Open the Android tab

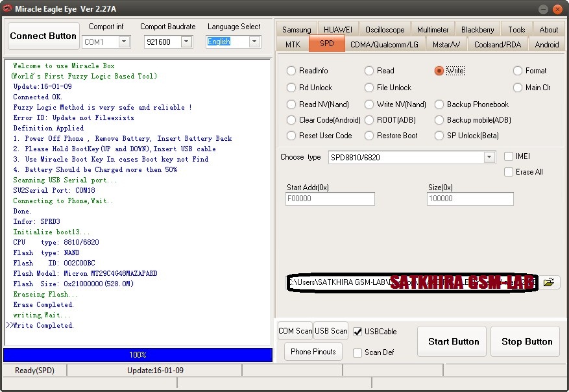[x=546, y=44]
